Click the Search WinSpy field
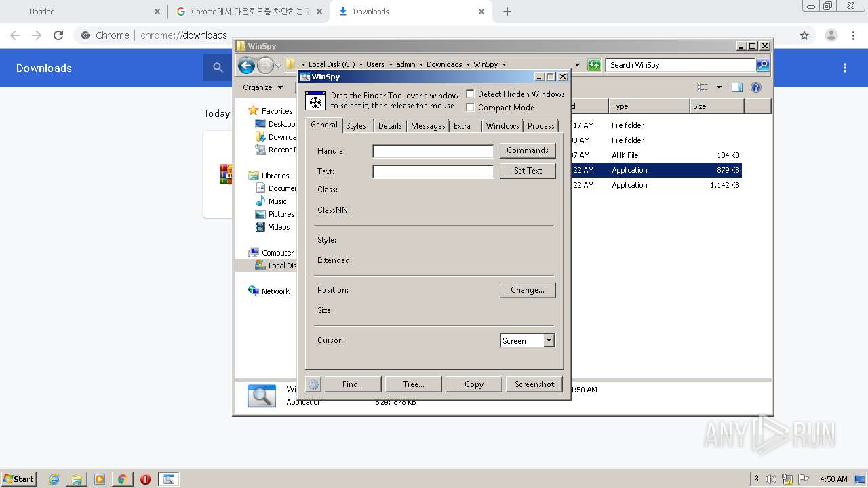The height and width of the screenshot is (488, 868). [x=680, y=65]
